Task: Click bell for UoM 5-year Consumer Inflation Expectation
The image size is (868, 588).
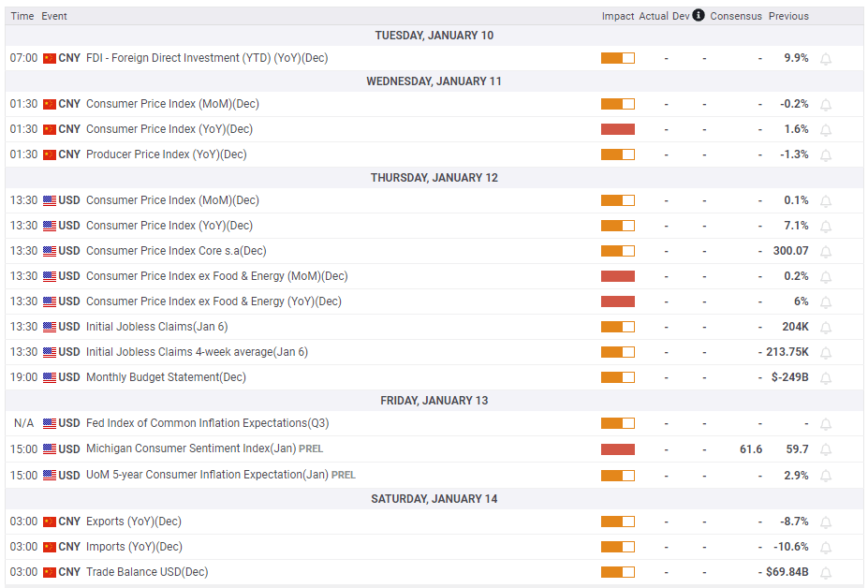Action: [825, 477]
